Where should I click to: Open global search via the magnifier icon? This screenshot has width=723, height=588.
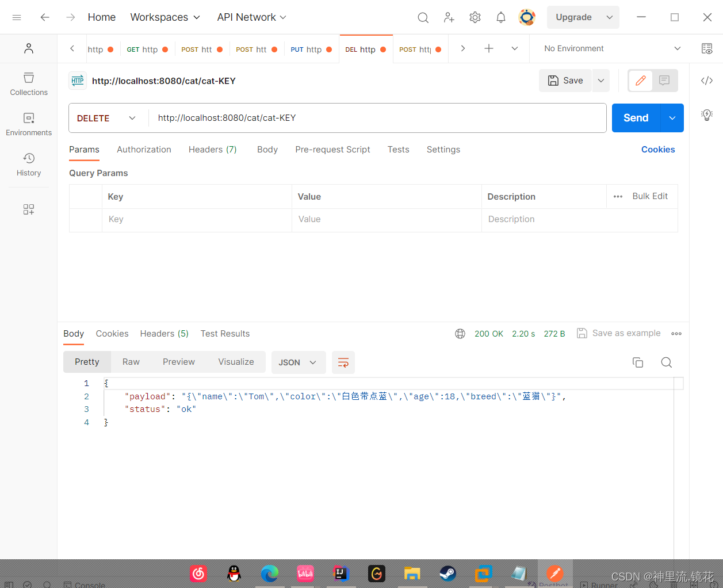pos(423,17)
